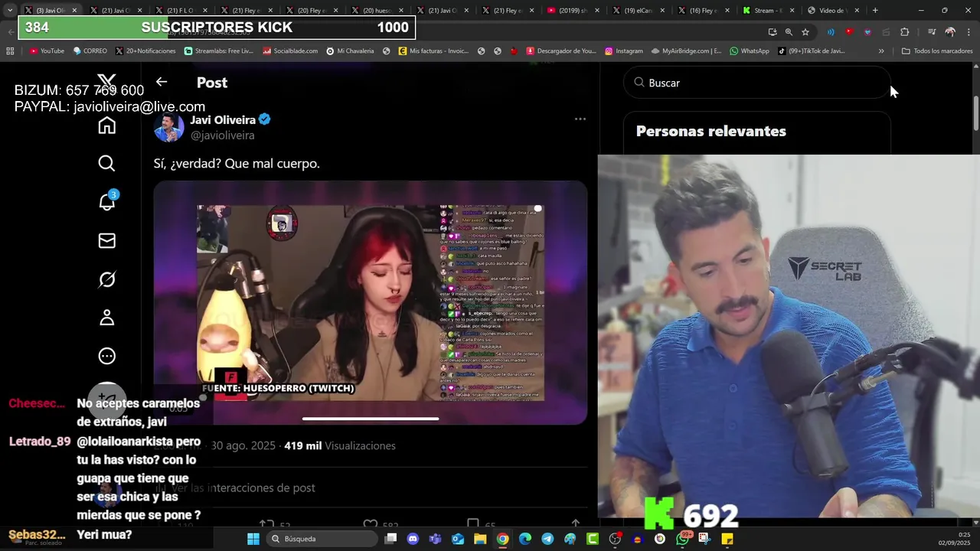The height and width of the screenshot is (551, 980).
Task: Open Chrome's tab search chevron
Action: click(x=9, y=11)
